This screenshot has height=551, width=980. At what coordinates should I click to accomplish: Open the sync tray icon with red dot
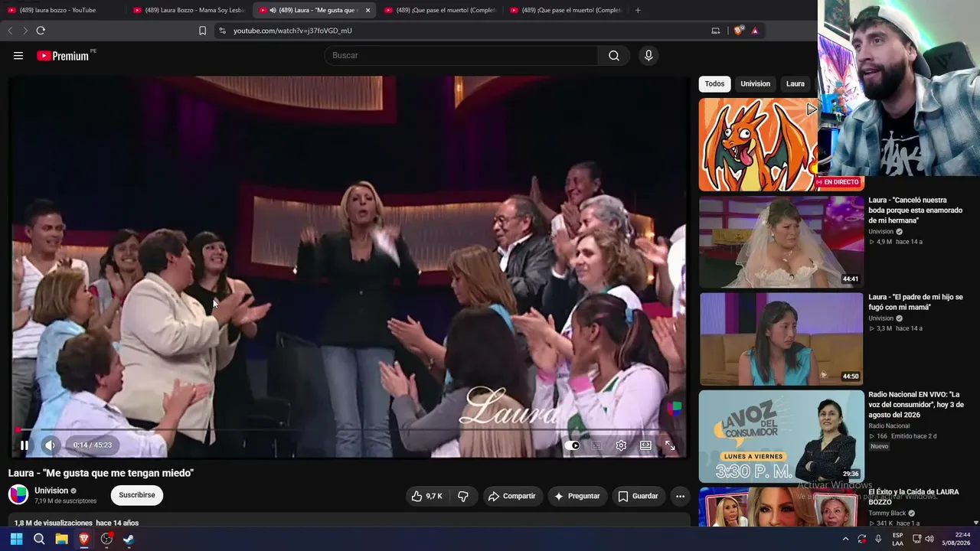[862, 539]
